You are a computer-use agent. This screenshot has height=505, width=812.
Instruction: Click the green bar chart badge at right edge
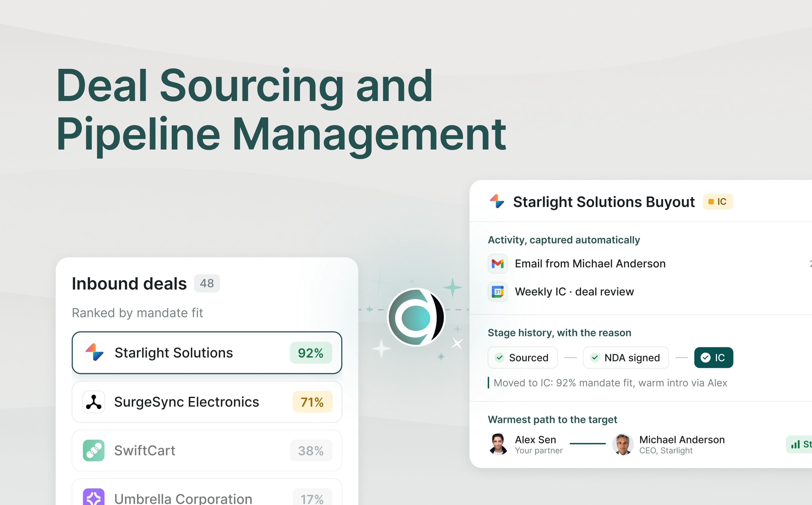coord(799,444)
